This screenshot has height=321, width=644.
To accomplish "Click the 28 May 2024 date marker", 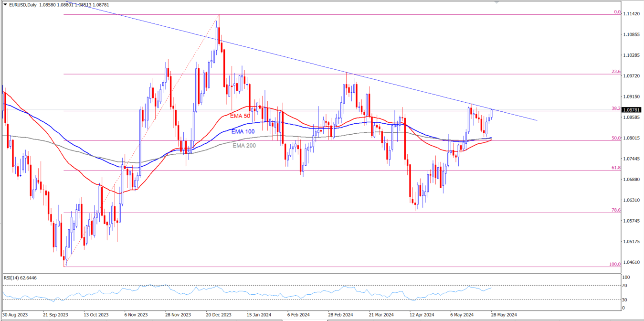I will 504,315.
